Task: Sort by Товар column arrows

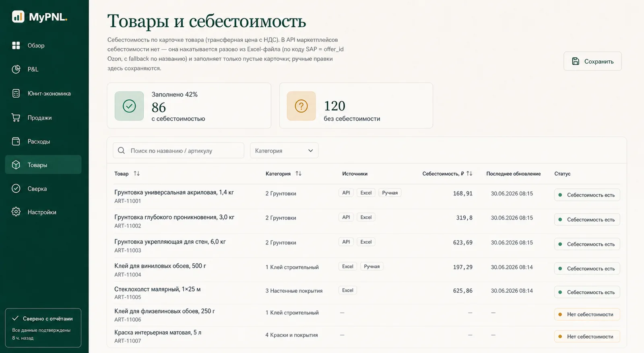Action: coord(137,173)
